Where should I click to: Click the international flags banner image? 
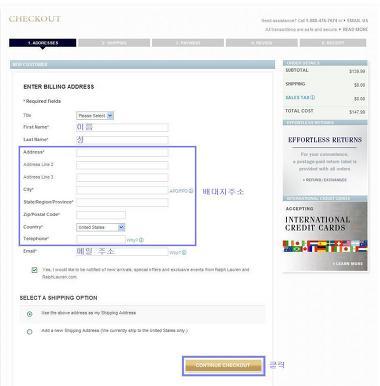325,246
